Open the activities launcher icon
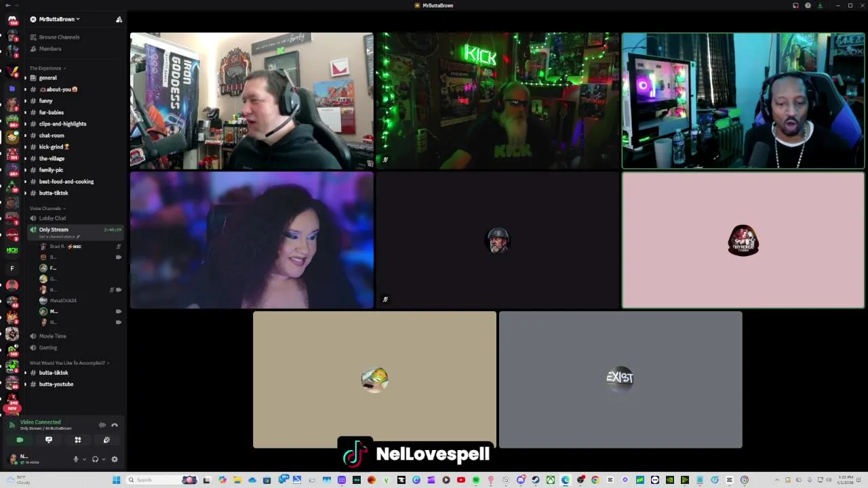868x488 pixels. [x=78, y=440]
